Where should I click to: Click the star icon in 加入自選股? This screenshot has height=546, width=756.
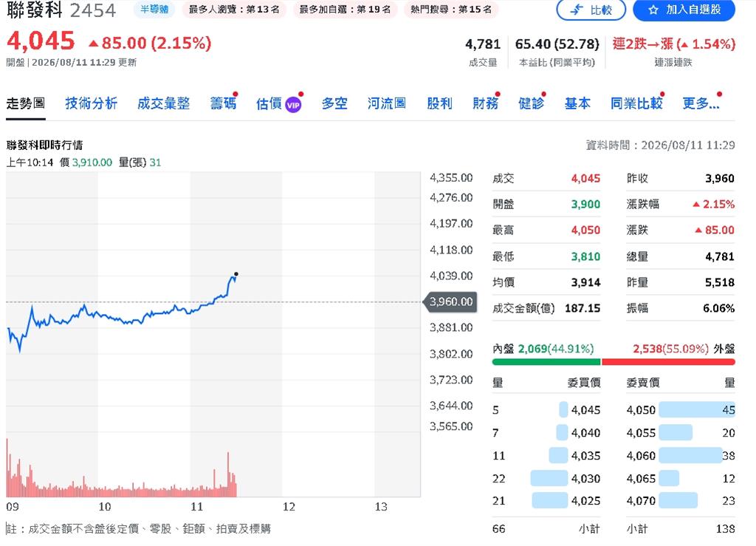(x=653, y=10)
